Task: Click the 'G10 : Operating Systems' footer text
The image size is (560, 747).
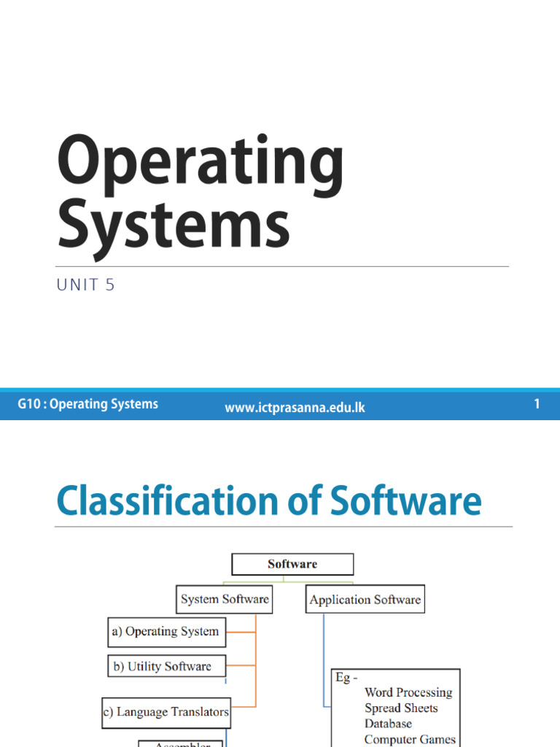Action: (x=87, y=404)
